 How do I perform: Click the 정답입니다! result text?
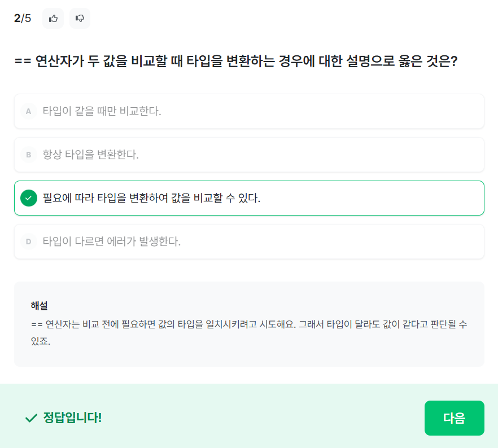(72, 419)
